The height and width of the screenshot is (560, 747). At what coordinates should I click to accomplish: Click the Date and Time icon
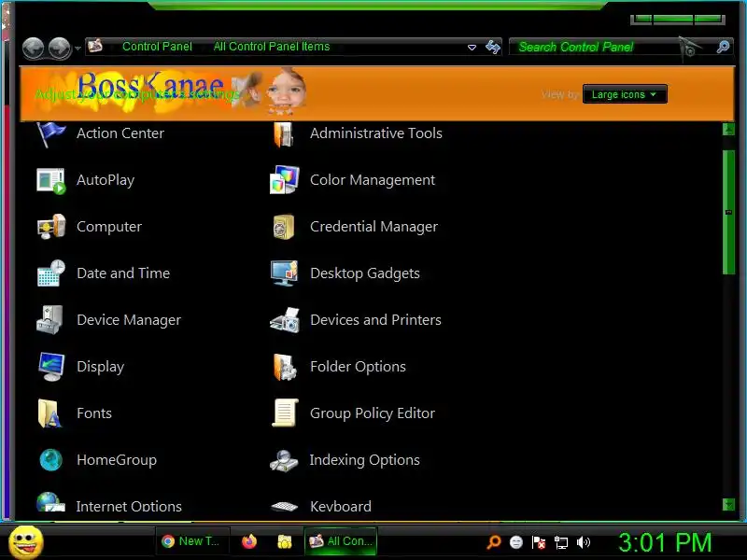[x=50, y=273]
